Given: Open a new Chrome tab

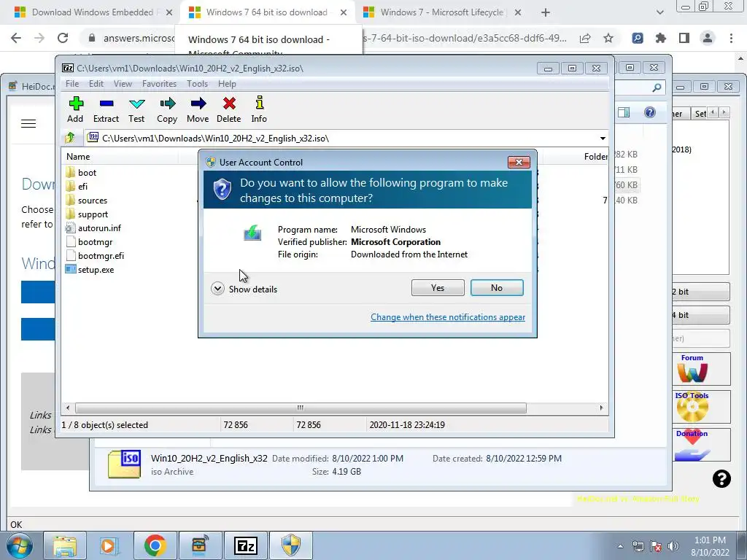Looking at the screenshot, I should (x=546, y=13).
